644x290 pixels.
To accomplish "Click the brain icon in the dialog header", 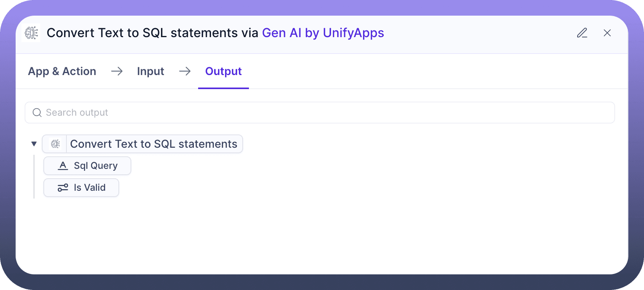I will [31, 33].
